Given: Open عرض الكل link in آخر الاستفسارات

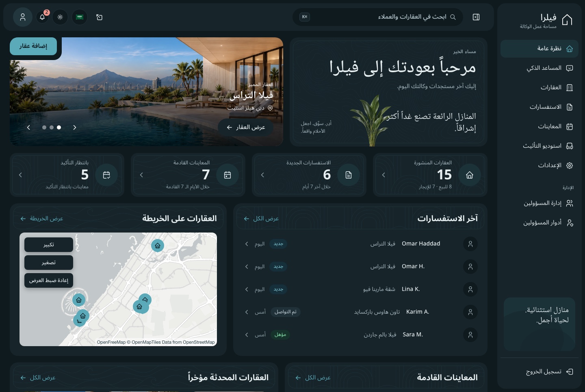Looking at the screenshot, I should (x=261, y=219).
